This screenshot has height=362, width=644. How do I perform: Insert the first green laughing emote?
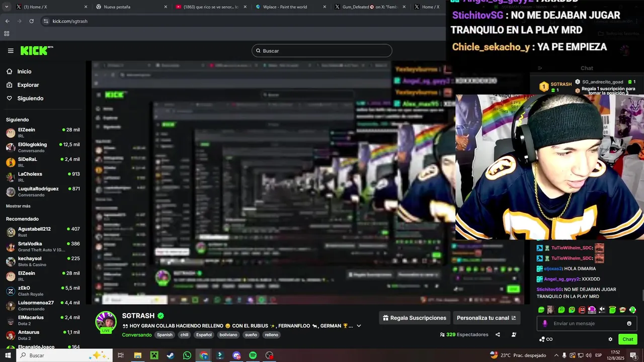click(x=541, y=310)
